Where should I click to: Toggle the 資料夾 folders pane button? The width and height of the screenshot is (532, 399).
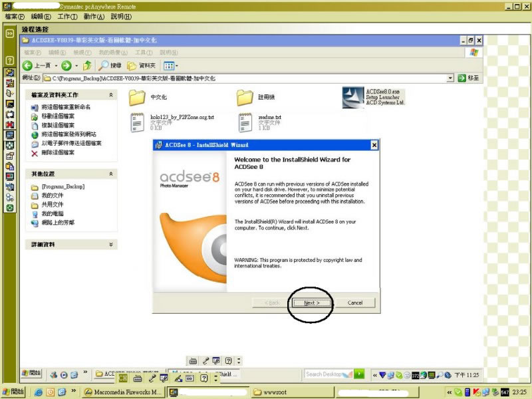(141, 65)
